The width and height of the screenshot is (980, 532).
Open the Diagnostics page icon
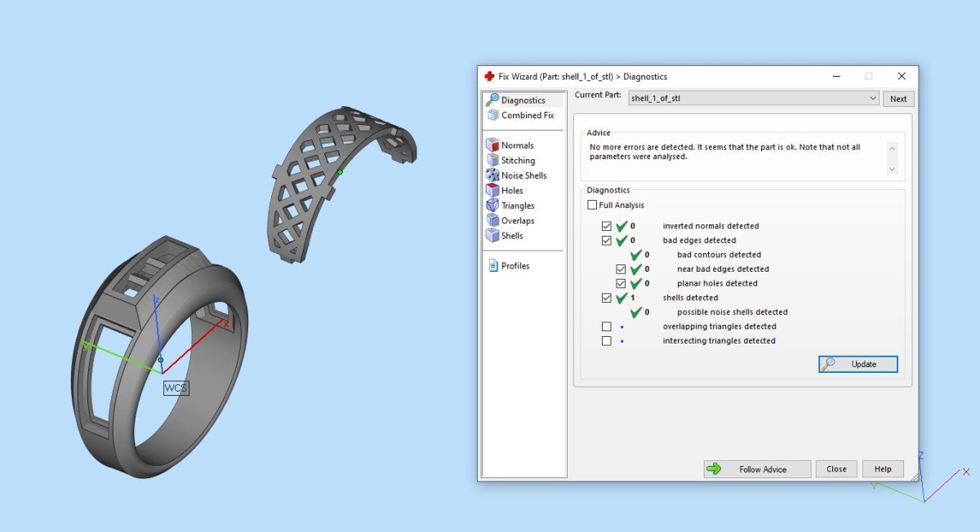coord(492,100)
